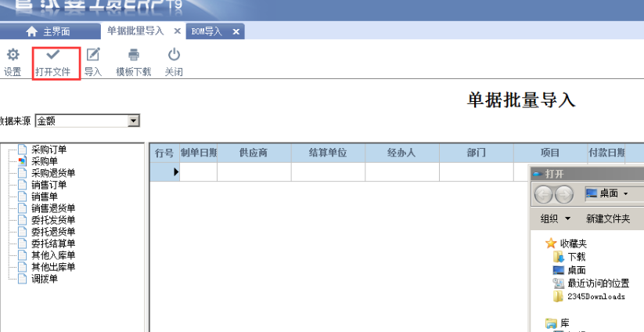Viewport: 644px width, 332px height.
Task: Select 销售退货单 in the tree
Action: [x=53, y=208]
